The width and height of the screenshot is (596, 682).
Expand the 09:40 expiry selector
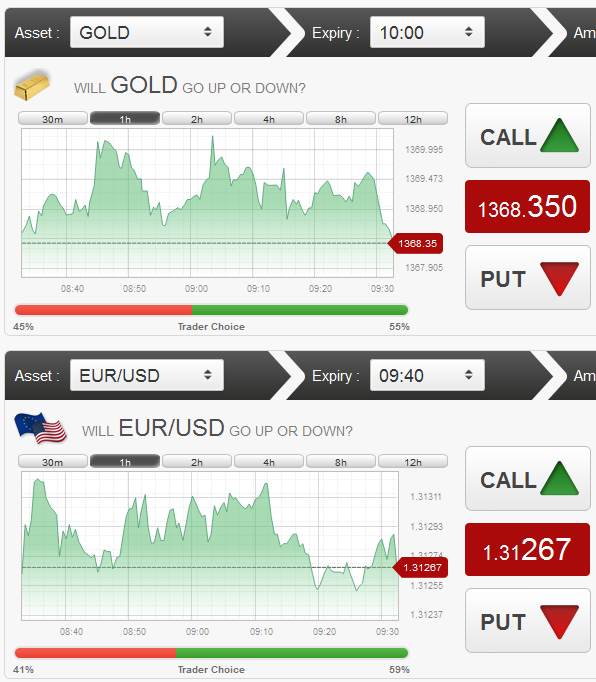(x=427, y=375)
